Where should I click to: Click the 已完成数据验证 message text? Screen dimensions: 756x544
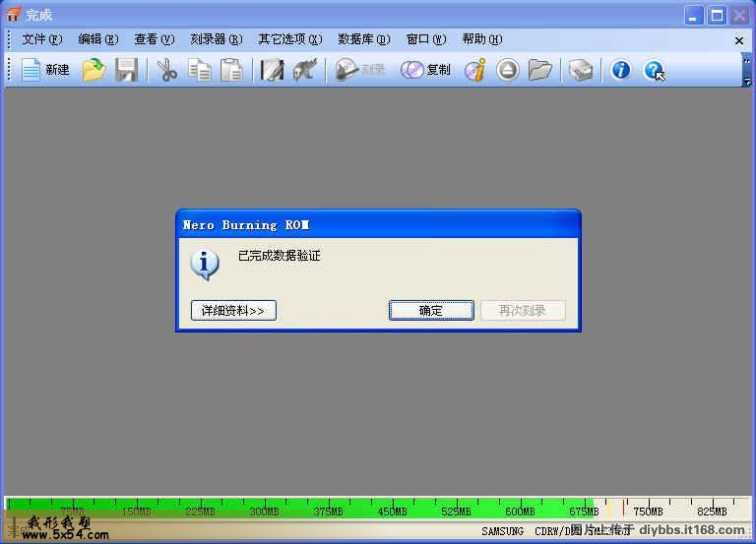click(280, 256)
